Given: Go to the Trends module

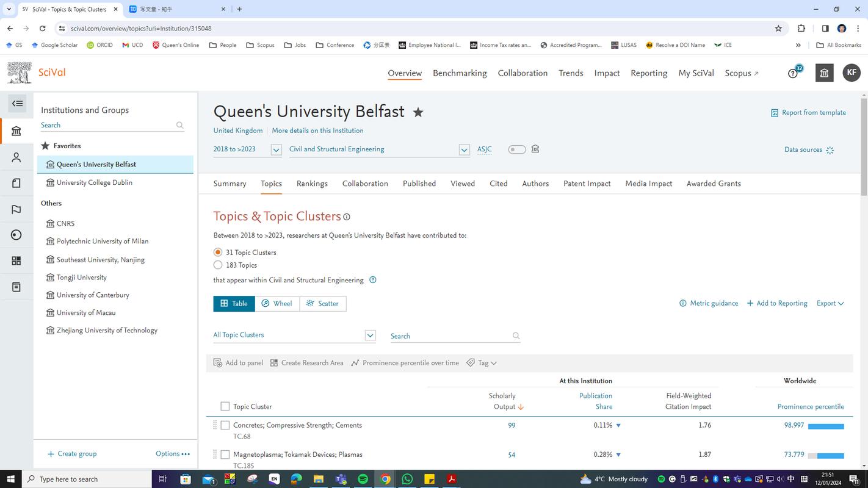Looking at the screenshot, I should (571, 73).
